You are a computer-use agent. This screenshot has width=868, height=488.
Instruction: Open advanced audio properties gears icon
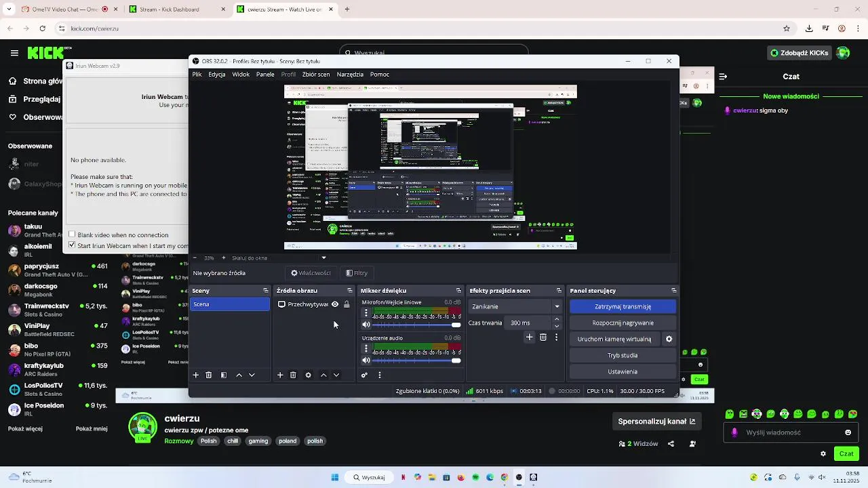point(364,375)
